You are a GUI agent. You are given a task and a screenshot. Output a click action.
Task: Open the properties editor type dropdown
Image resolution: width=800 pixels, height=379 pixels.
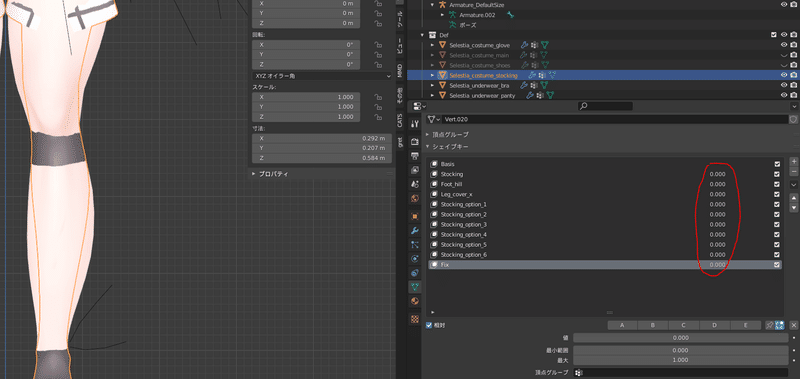[x=419, y=106]
